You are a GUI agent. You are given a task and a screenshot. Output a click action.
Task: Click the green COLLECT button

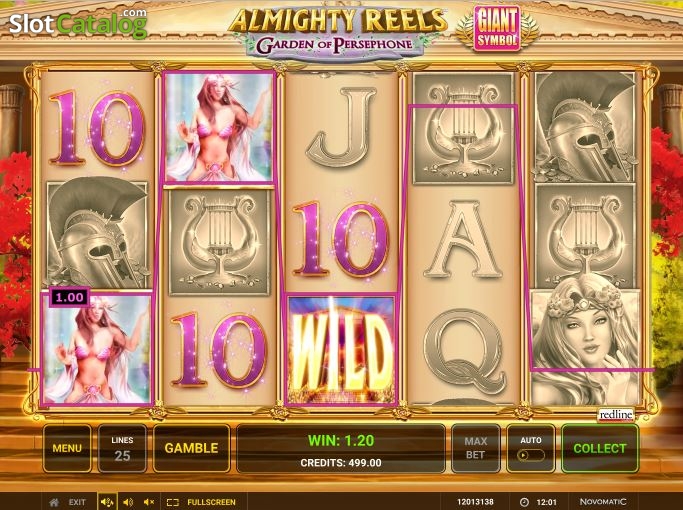600,448
